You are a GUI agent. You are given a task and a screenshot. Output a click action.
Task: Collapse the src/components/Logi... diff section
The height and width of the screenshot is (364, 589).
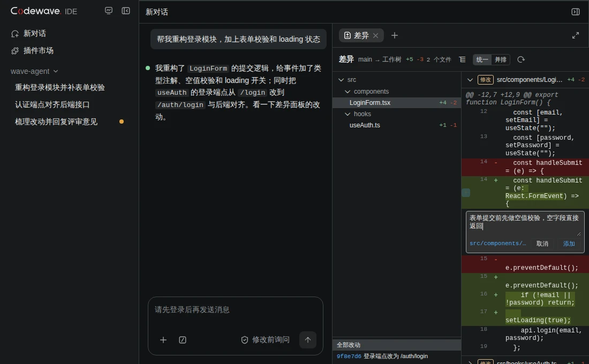[x=470, y=80]
